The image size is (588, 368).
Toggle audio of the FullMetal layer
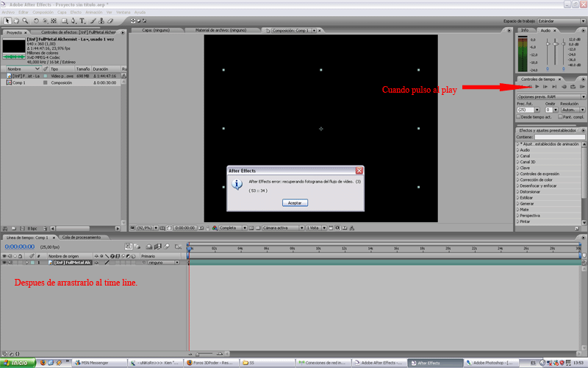click(x=10, y=263)
